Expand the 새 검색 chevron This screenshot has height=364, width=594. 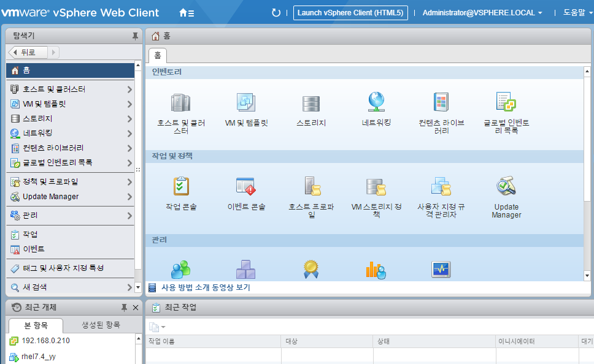[x=129, y=287]
